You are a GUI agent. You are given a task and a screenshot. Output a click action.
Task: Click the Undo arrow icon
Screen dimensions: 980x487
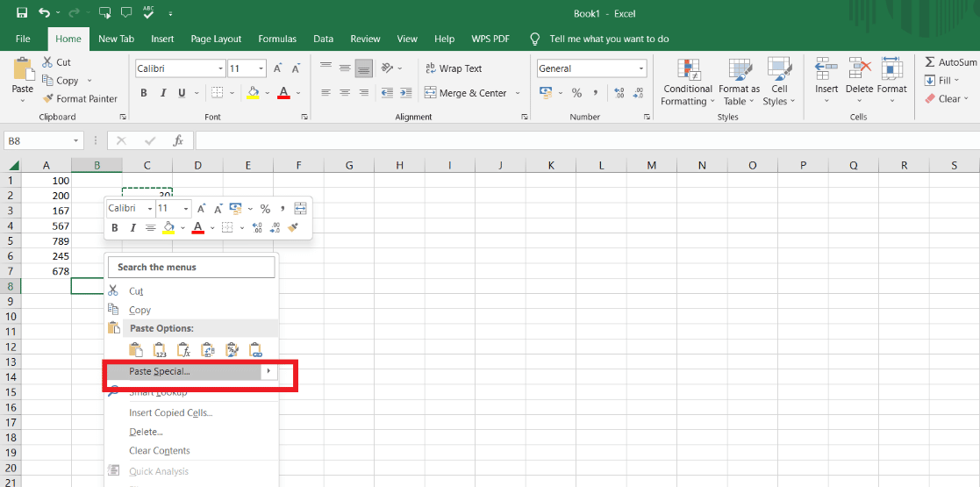(45, 12)
